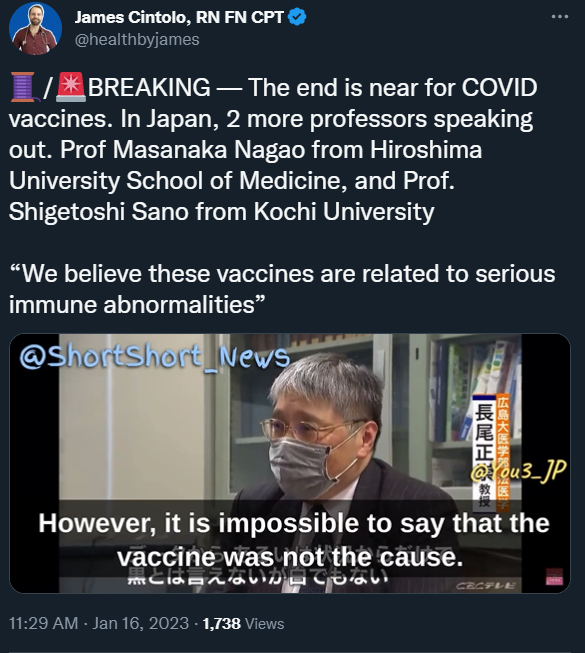Image resolution: width=585 pixels, height=653 pixels.
Task: Click the English subtitle about vaccine cause
Action: [294, 540]
